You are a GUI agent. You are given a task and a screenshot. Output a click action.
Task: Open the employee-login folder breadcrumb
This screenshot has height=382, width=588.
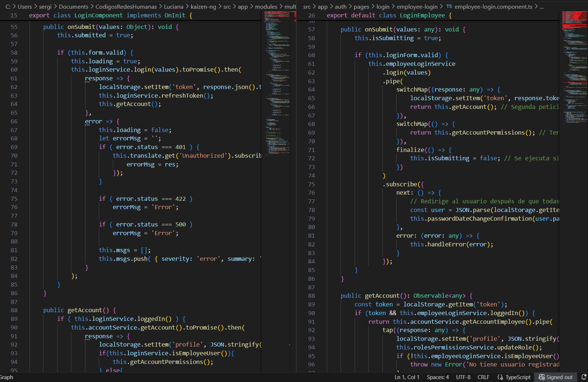pos(417,7)
